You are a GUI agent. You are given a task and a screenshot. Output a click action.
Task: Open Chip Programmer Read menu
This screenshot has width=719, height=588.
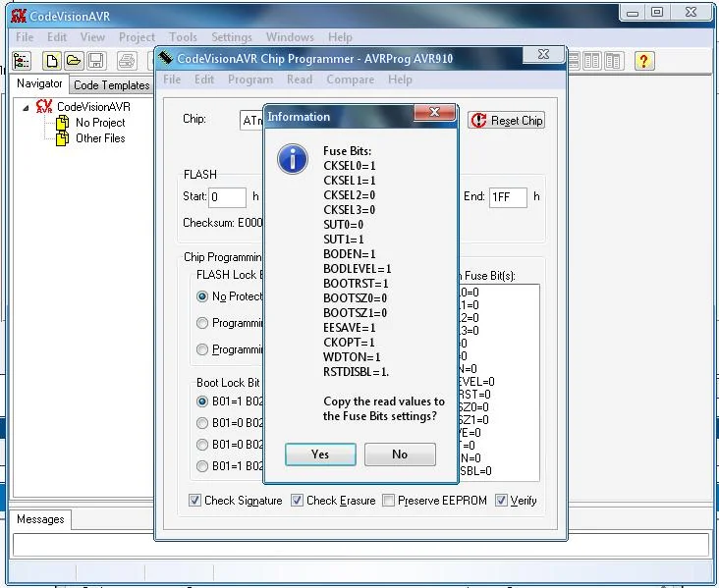pos(300,80)
